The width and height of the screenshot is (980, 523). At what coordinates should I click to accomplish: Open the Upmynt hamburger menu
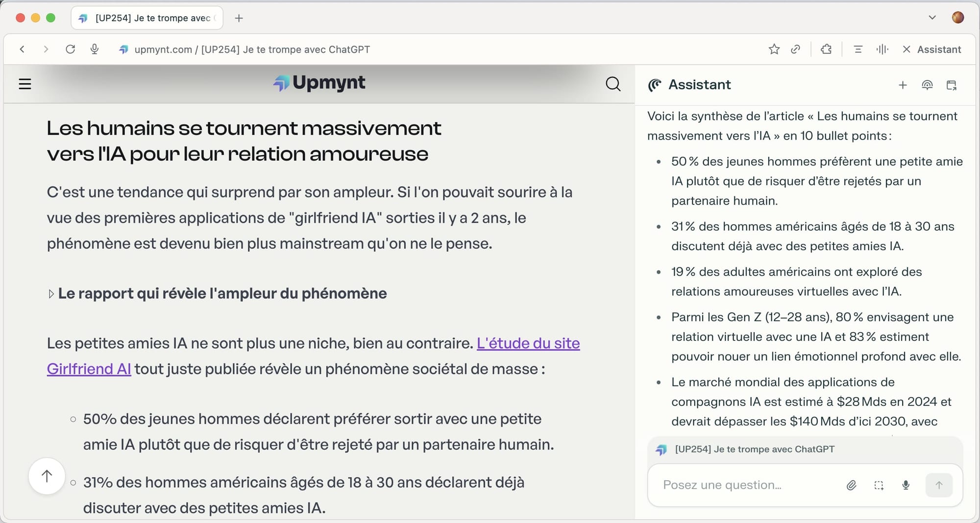point(25,84)
